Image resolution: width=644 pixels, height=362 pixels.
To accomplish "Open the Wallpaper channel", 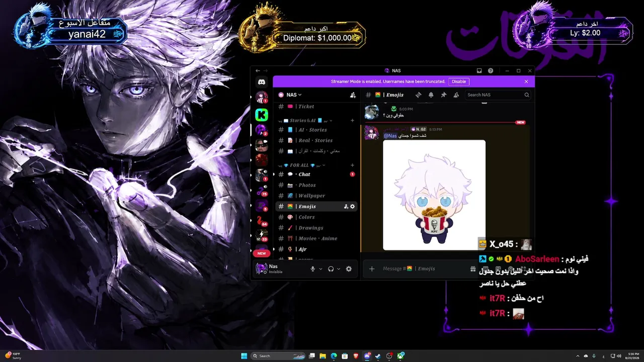I will [x=316, y=196].
